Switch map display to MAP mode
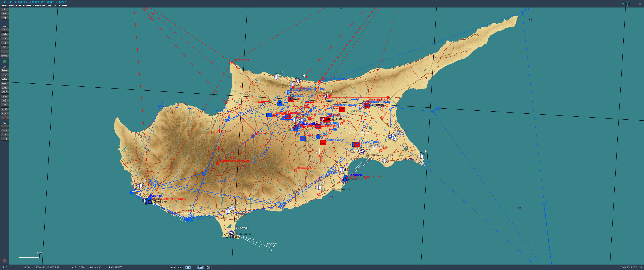Screen dimensions: 644x270 pos(172,268)
